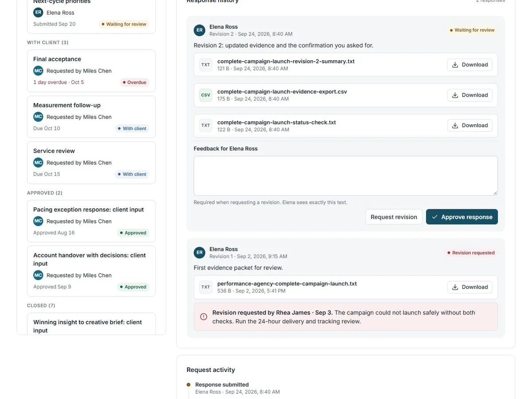Click 'Submitted Sep 20' text
532x399 pixels.
(x=54, y=24)
